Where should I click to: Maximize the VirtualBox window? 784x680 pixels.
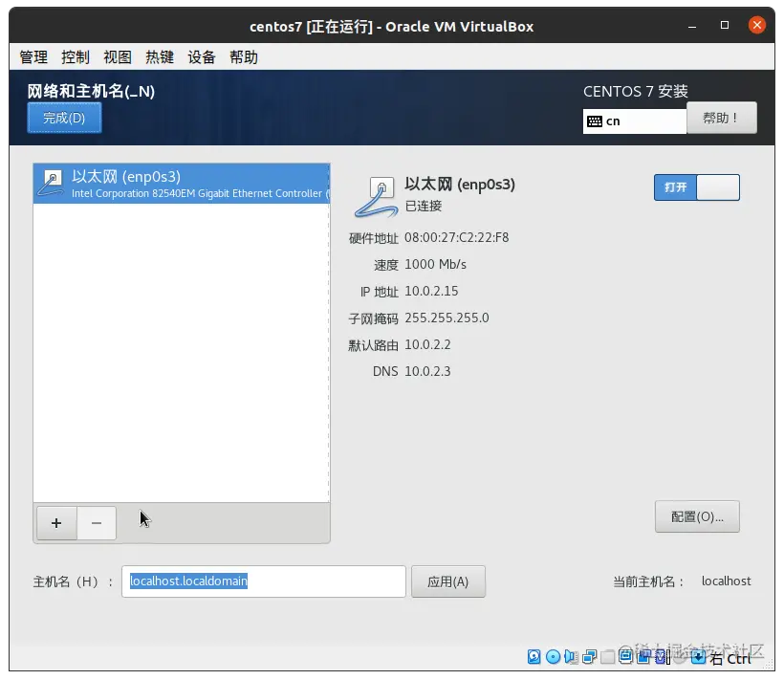(x=725, y=25)
